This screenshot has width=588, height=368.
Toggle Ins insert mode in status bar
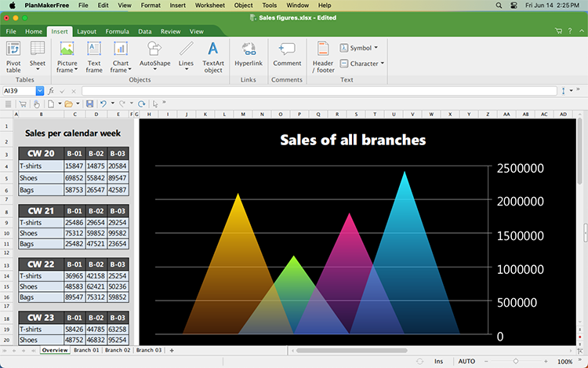[x=438, y=361]
